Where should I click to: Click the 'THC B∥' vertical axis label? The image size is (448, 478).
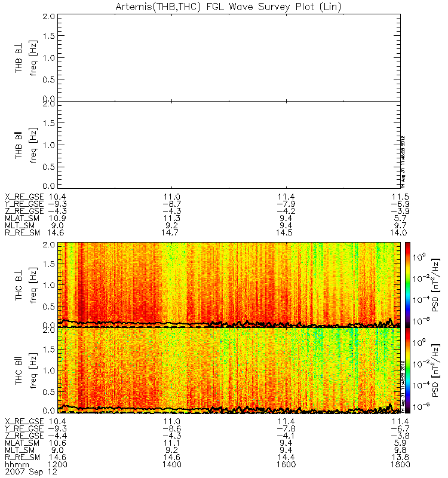[x=19, y=371]
